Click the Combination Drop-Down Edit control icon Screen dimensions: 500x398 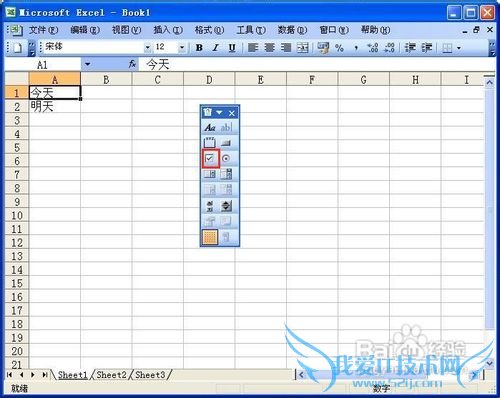(226, 190)
